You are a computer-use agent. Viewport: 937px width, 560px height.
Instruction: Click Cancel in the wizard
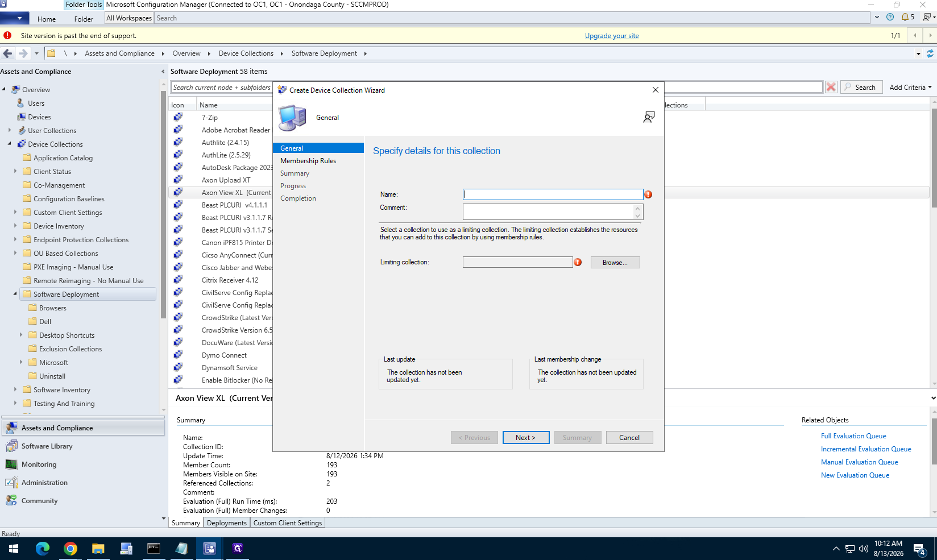tap(629, 437)
